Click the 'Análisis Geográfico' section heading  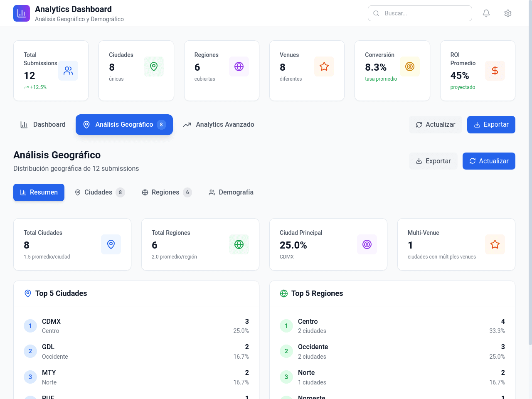pyautogui.click(x=57, y=155)
